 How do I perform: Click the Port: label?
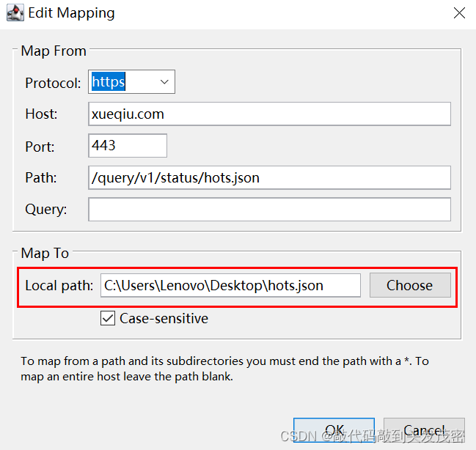coord(40,147)
